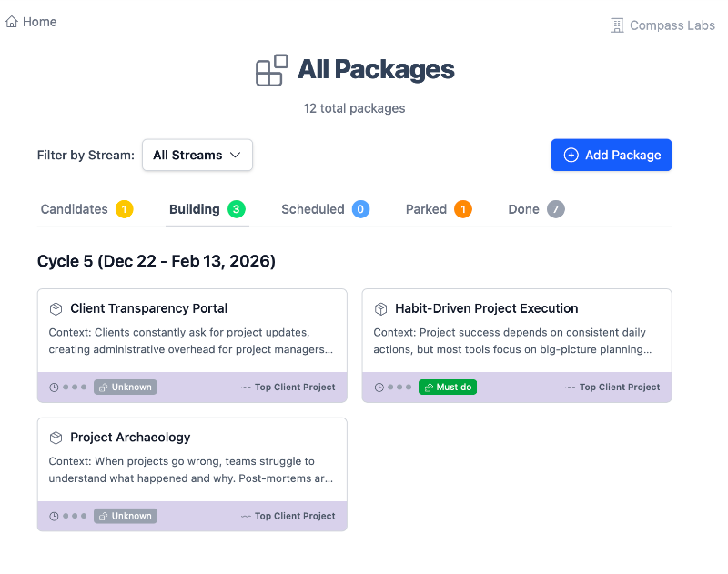Click the Home icon in breadcrumb
The height and width of the screenshot is (574, 728).
[12, 22]
